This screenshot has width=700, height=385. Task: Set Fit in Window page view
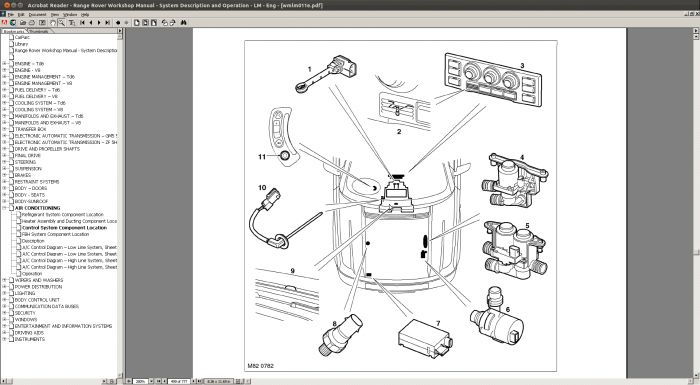click(x=145, y=22)
